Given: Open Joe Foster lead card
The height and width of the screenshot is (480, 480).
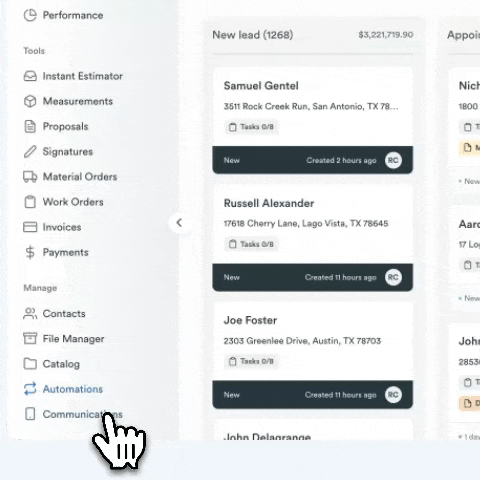Looking at the screenshot, I should click(x=313, y=355).
